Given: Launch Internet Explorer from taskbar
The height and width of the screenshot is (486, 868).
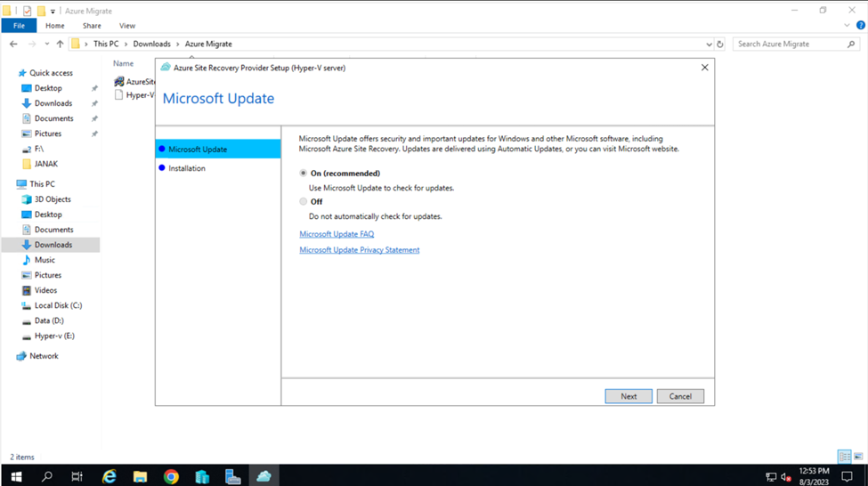Looking at the screenshot, I should pos(109,476).
